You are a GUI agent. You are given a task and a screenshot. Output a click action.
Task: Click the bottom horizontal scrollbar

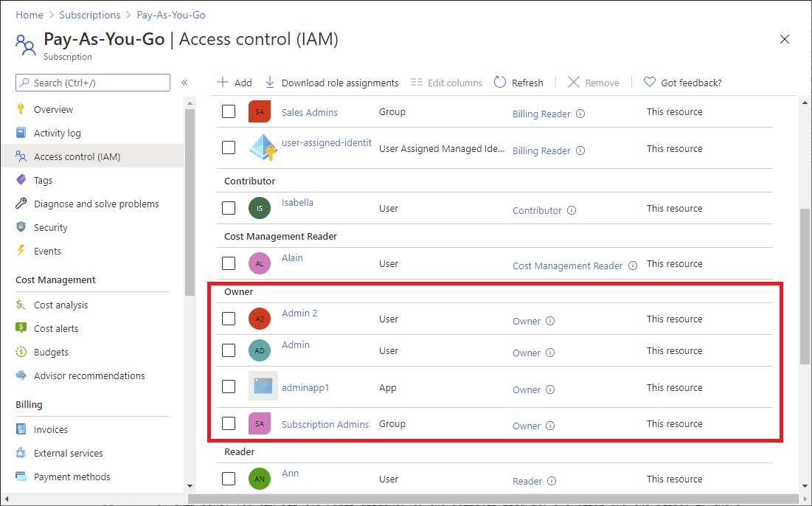(x=493, y=499)
